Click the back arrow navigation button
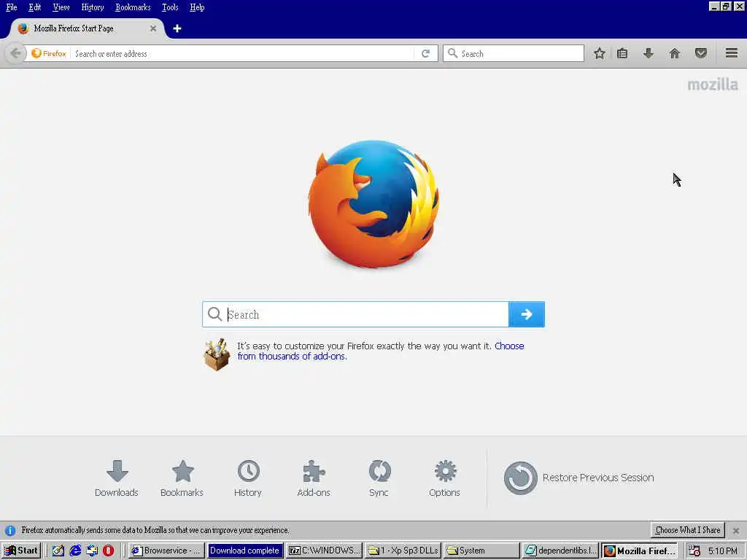Image resolution: width=747 pixels, height=560 pixels. click(x=15, y=53)
